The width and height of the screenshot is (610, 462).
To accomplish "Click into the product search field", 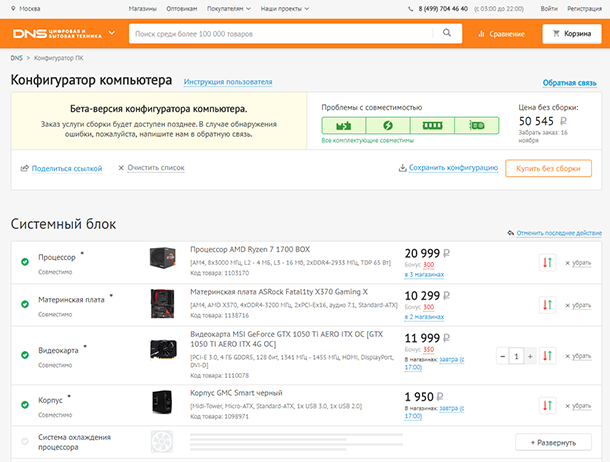I will (x=280, y=34).
